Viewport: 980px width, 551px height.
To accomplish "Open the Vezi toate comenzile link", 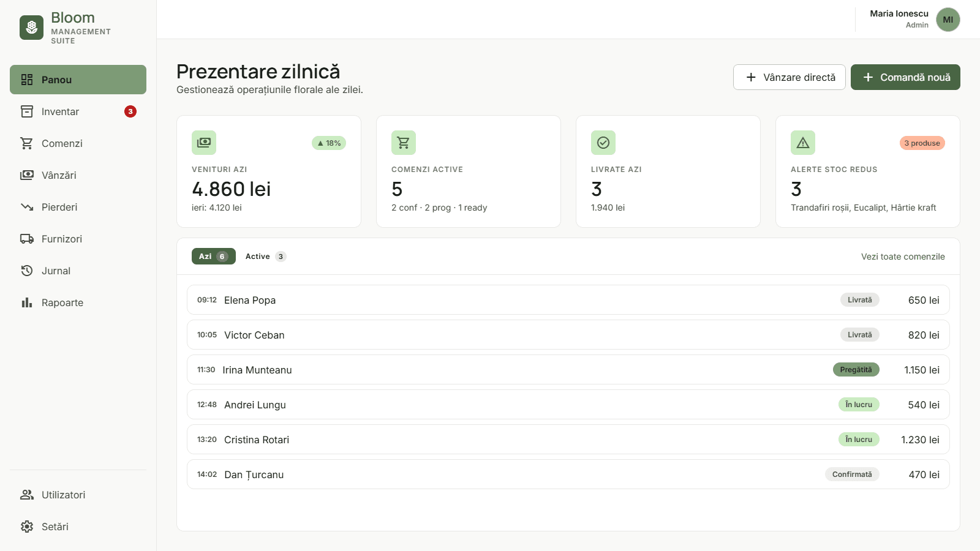I will (x=903, y=257).
